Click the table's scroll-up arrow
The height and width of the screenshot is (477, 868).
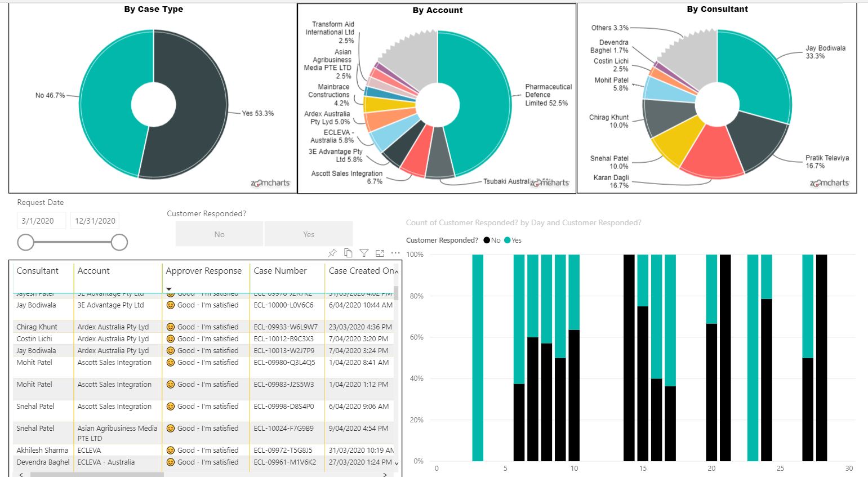pyautogui.click(x=396, y=271)
